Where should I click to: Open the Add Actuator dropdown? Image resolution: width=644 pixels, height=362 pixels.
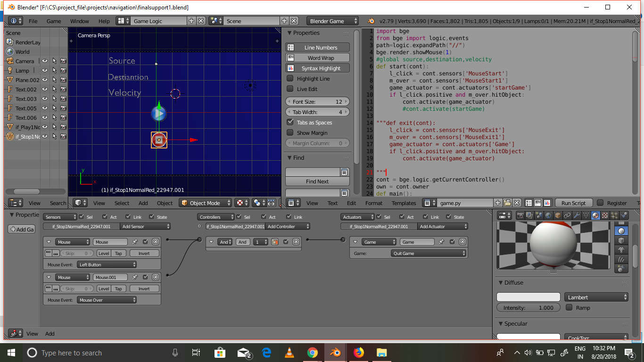442,226
